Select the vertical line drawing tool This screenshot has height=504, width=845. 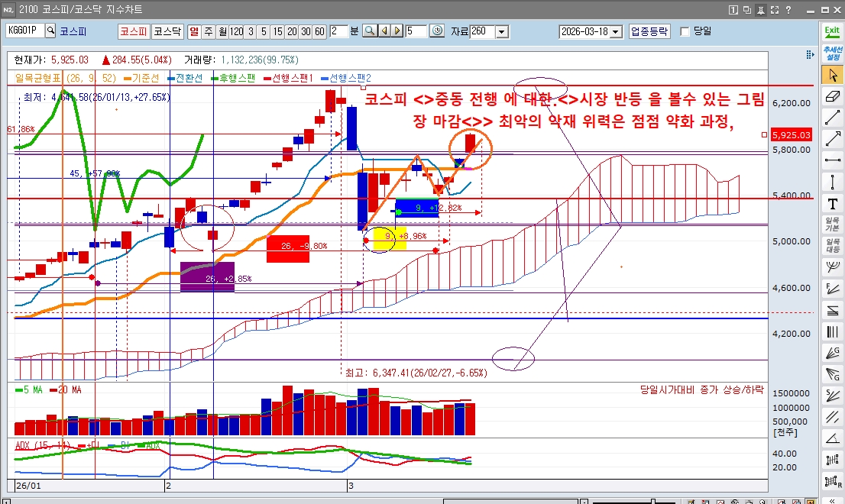tap(832, 182)
